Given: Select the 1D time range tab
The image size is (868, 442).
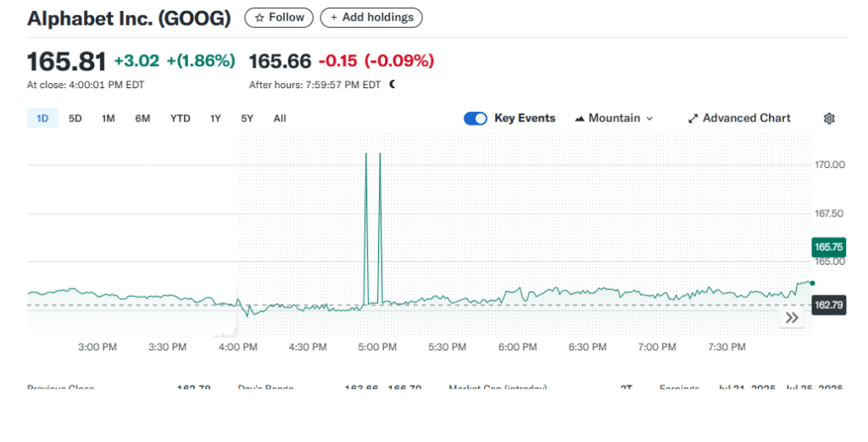Looking at the screenshot, I should point(42,119).
